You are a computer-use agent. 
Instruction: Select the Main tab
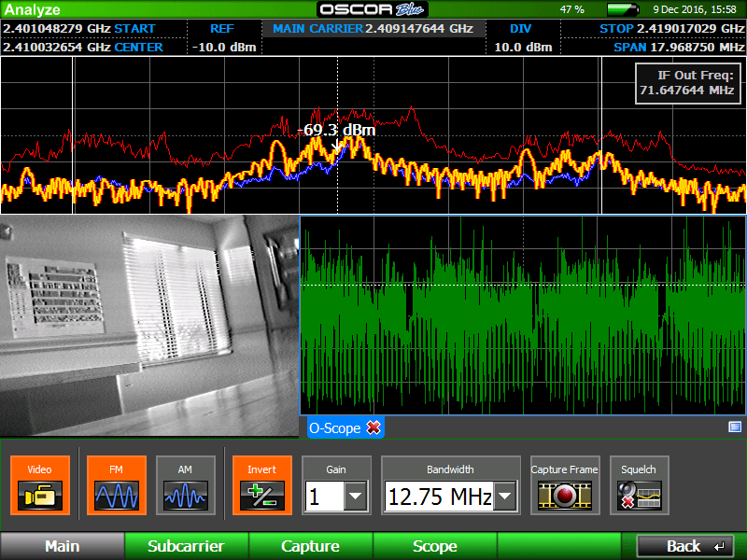[62, 546]
